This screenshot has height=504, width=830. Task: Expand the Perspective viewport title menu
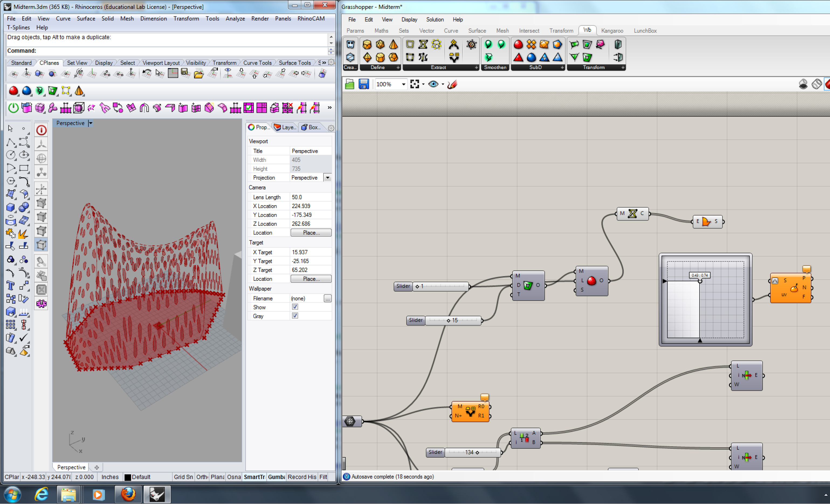tap(90, 123)
